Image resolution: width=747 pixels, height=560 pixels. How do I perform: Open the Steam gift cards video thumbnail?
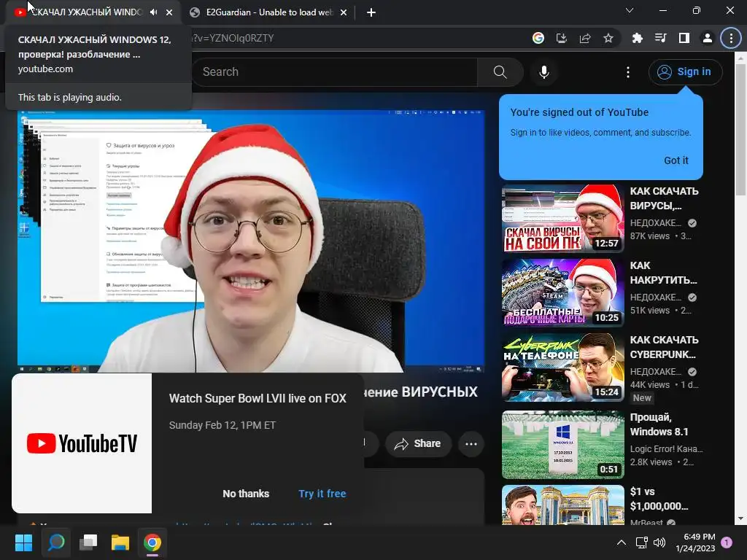(562, 292)
